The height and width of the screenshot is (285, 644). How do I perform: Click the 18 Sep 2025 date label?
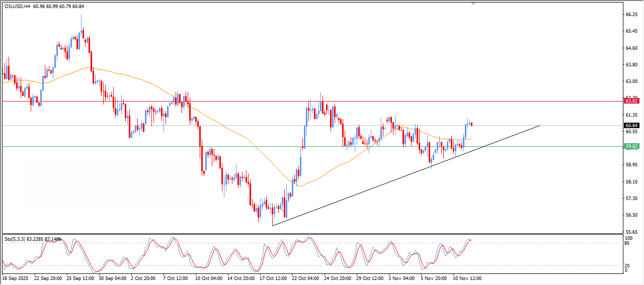coord(16,278)
